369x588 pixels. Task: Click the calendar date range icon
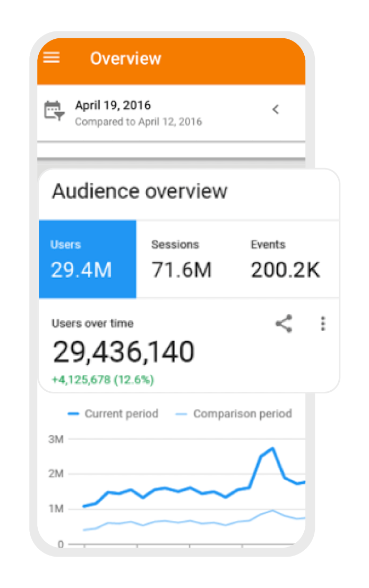point(54,111)
